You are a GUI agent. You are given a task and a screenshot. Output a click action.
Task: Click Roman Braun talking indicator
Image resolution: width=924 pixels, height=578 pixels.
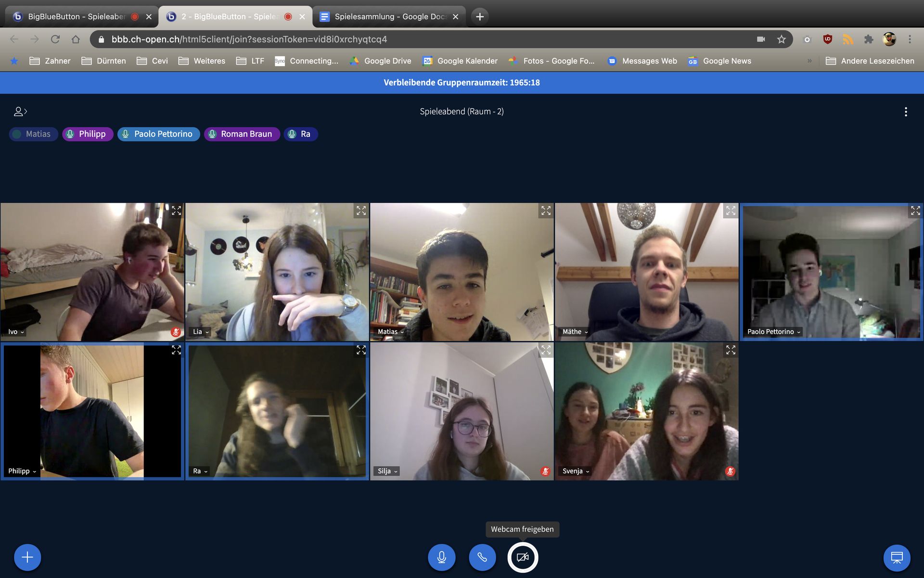(x=242, y=134)
